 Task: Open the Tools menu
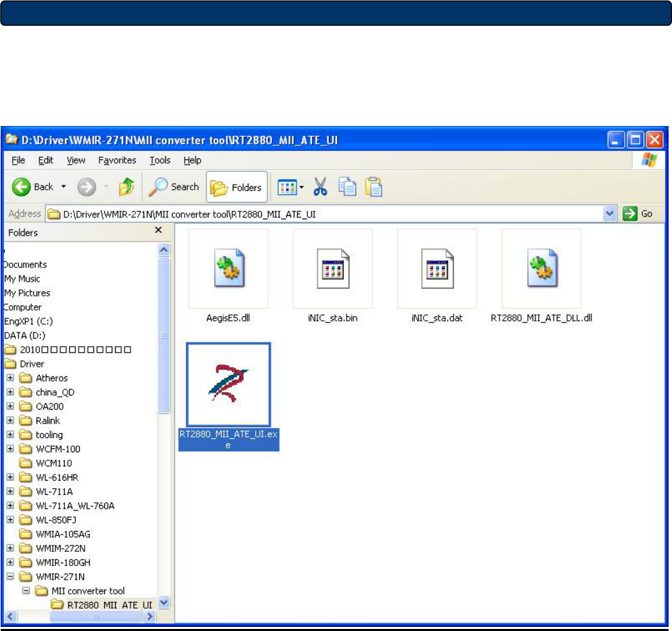[x=160, y=160]
